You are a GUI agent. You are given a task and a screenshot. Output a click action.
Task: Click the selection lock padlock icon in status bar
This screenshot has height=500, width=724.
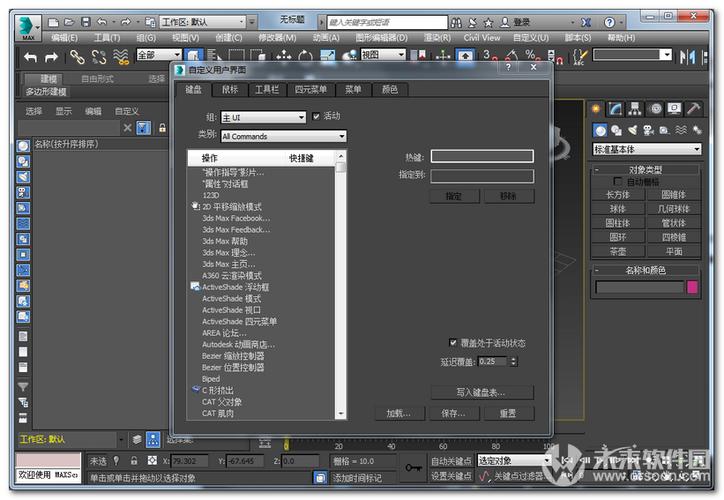pos(134,461)
